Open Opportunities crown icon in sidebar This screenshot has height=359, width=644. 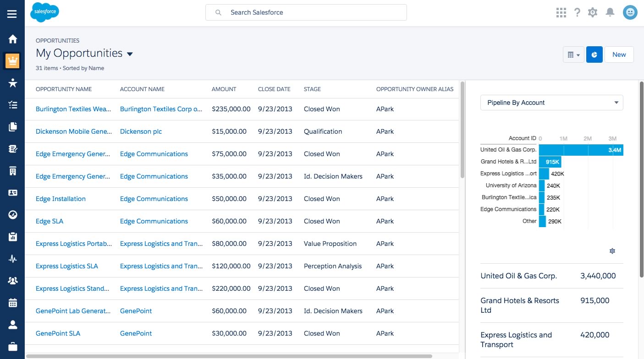point(13,60)
